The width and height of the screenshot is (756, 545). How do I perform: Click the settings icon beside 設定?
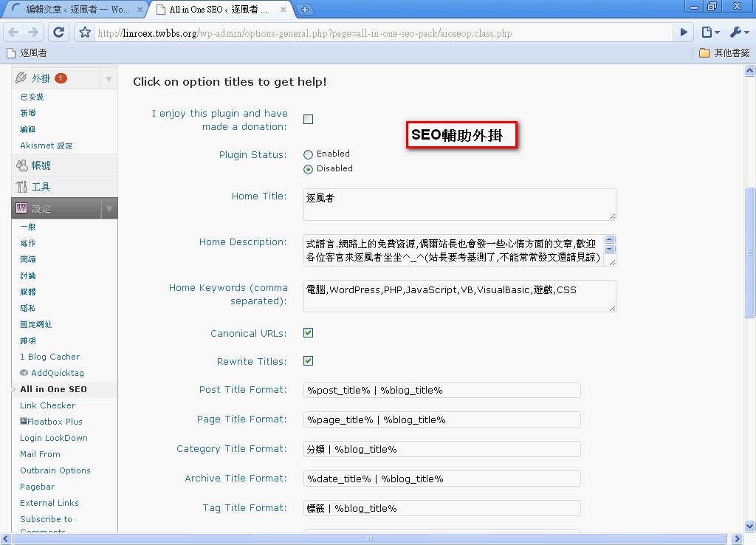point(21,208)
